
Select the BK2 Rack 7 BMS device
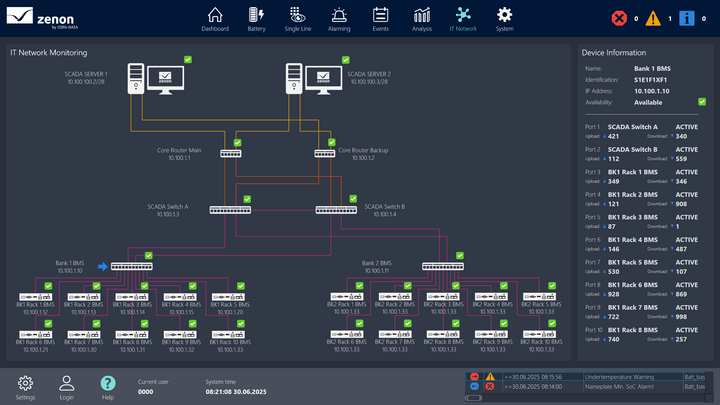[x=395, y=334]
